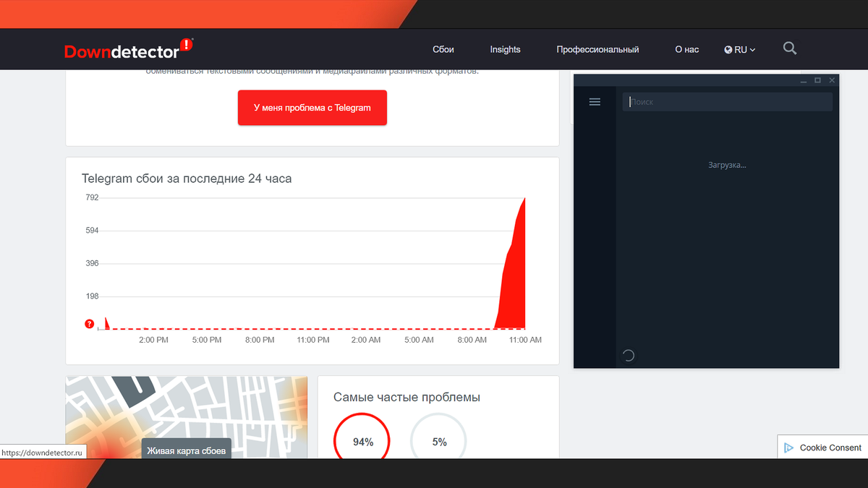Click the Самые частые проблемы heading

407,397
